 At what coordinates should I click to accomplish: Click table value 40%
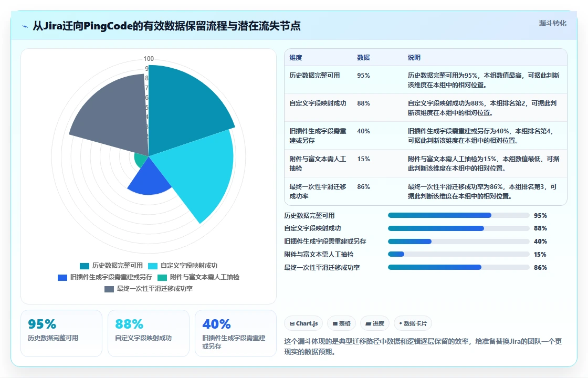tap(363, 131)
